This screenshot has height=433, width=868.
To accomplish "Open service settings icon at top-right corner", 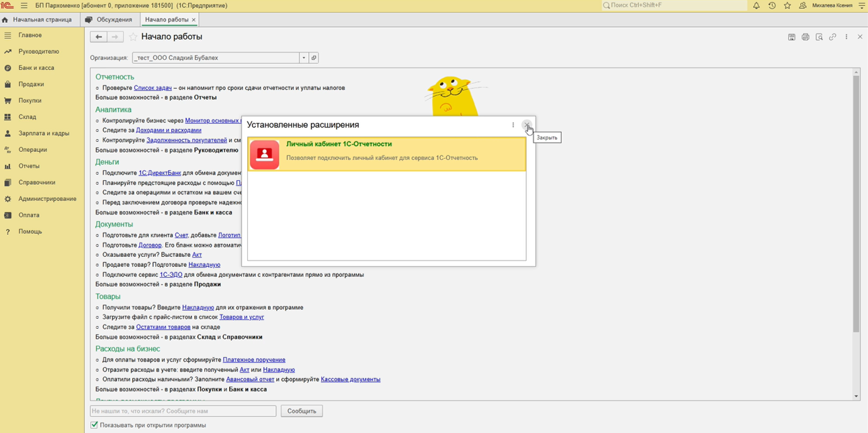I will point(862,5).
